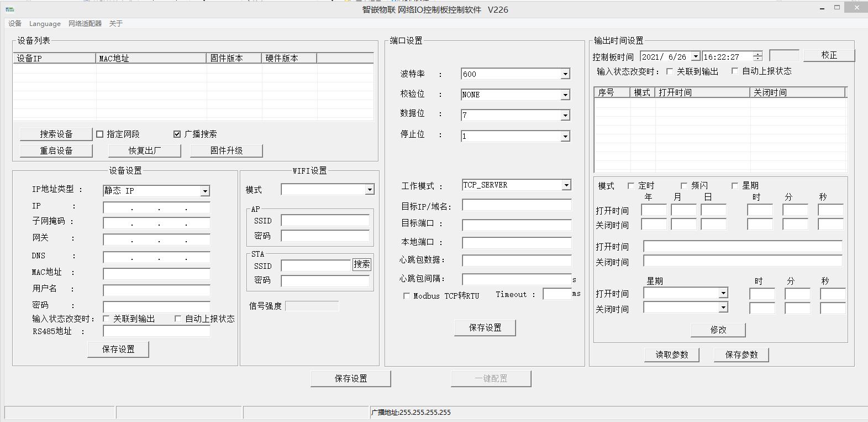Click the application icon in the title bar
This screenshot has width=868, height=422.
[x=9, y=9]
